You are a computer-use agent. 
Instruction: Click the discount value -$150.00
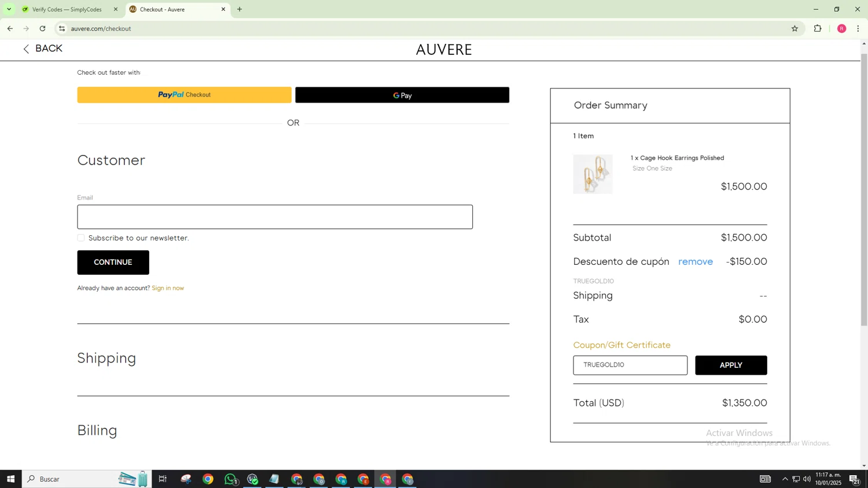[746, 261]
